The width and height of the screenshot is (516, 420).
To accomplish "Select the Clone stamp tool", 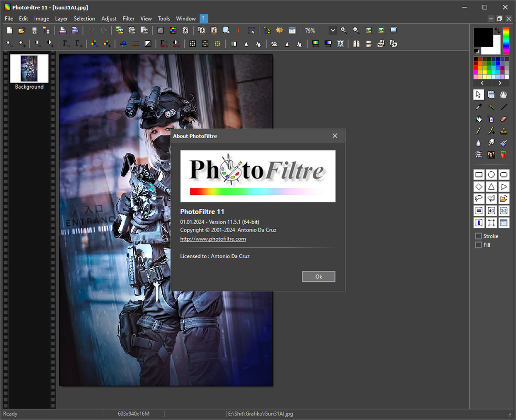I will [503, 131].
